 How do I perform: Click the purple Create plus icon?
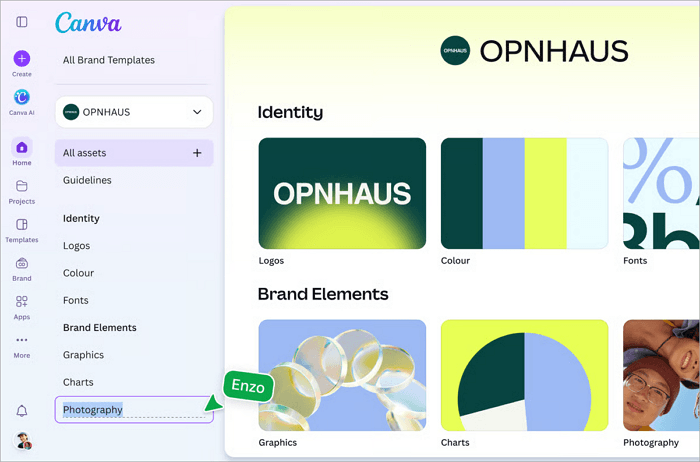[x=21, y=58]
